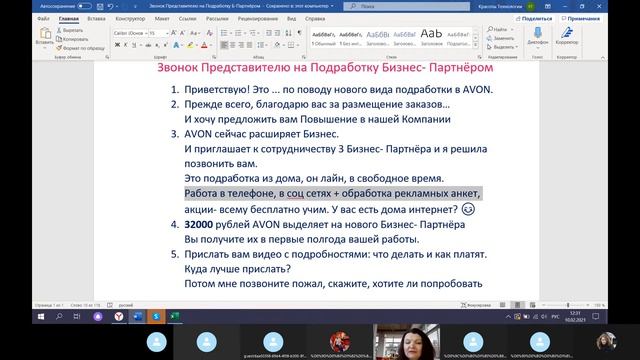Open Yandex browser from taskbar

pyautogui.click(x=119, y=317)
